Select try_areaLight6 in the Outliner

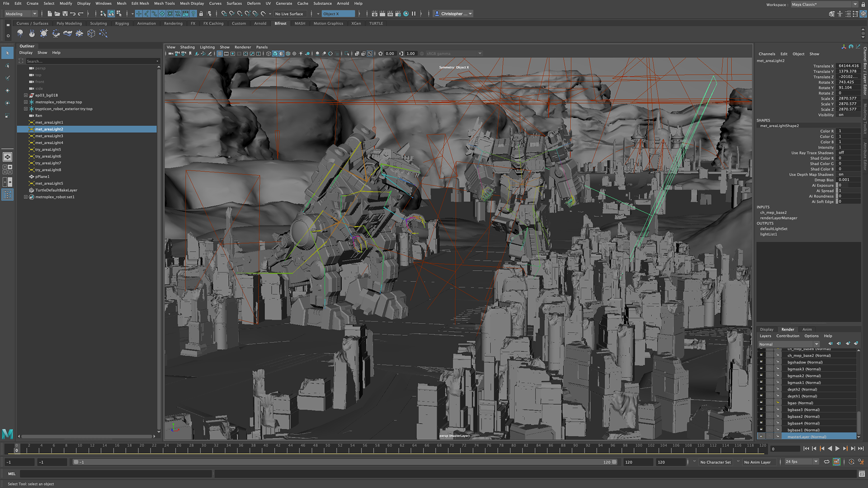coord(48,156)
